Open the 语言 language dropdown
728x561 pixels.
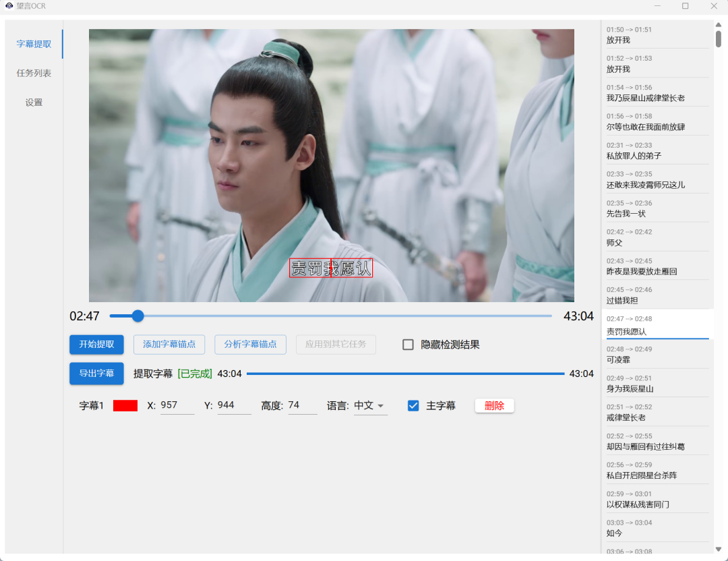click(369, 405)
